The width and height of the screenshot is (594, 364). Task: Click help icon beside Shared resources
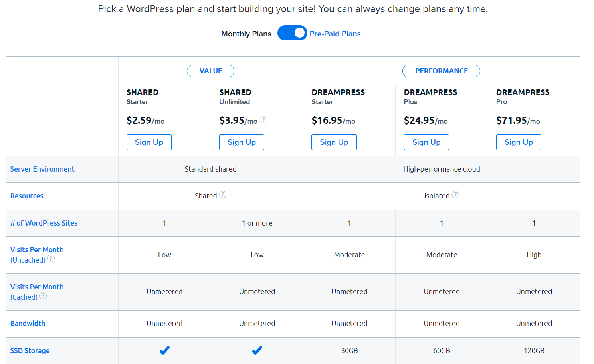(223, 194)
